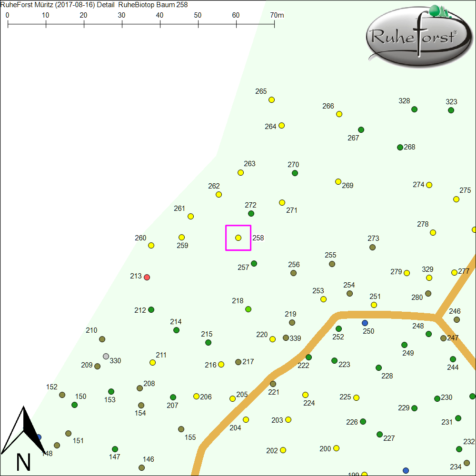Select the yellow tree marker 266
The height and width of the screenshot is (476, 476).
coord(339,114)
